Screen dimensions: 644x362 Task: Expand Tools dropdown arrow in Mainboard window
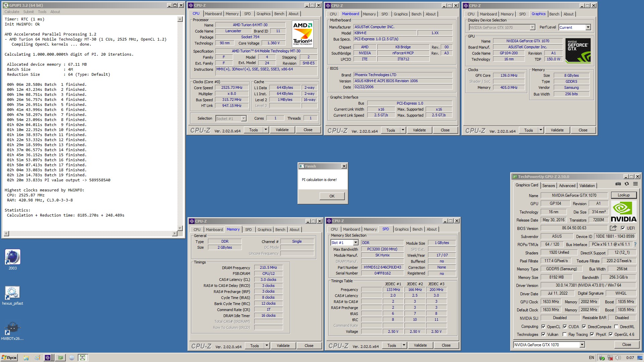pos(403,130)
